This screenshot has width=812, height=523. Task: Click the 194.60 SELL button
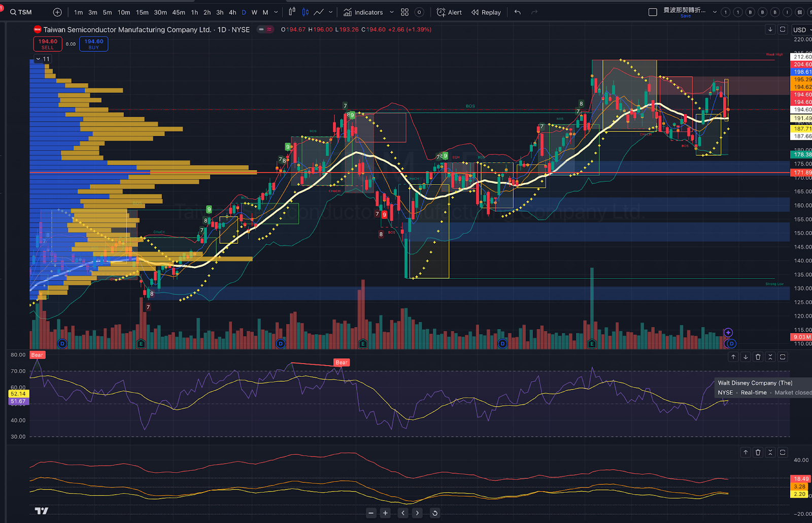(48, 44)
